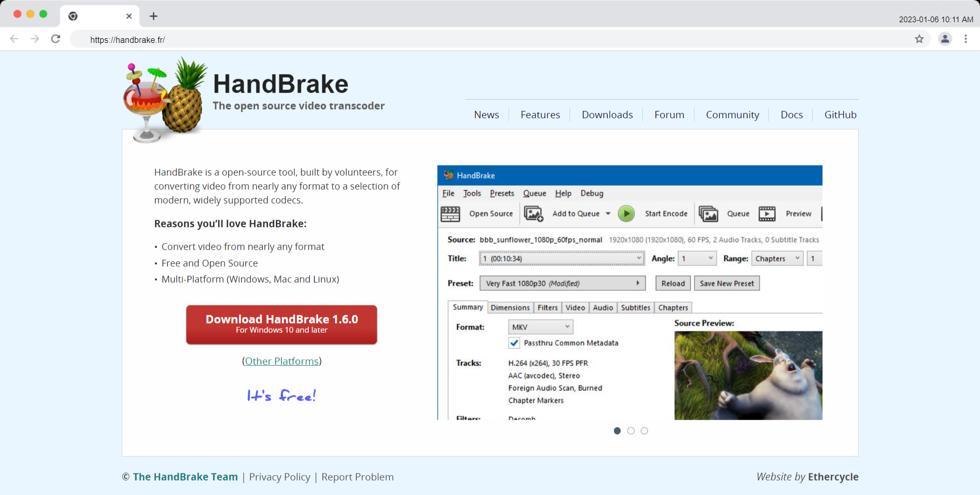980x495 pixels.
Task: Select first carousel slide dot
Action: point(617,431)
